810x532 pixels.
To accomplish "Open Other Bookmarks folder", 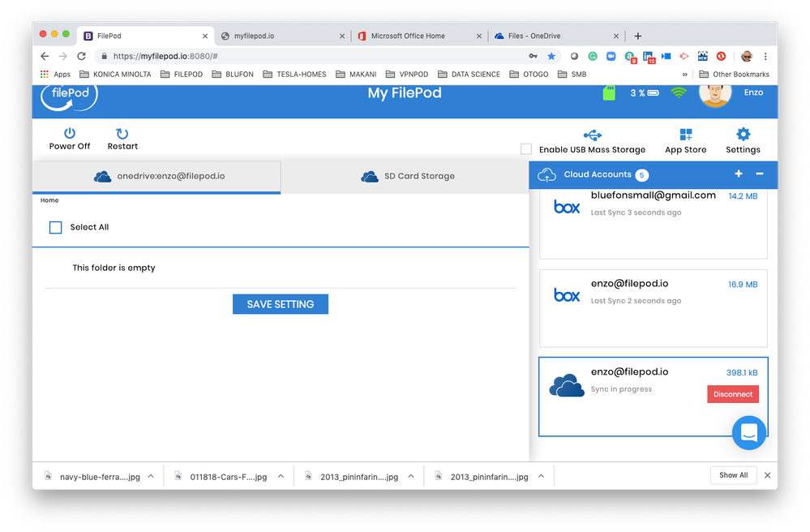I will tap(734, 75).
